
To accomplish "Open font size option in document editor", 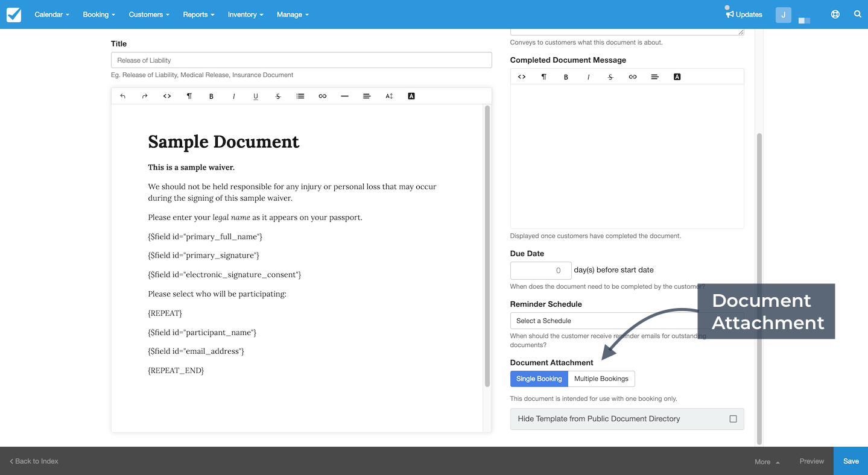I will pyautogui.click(x=389, y=96).
